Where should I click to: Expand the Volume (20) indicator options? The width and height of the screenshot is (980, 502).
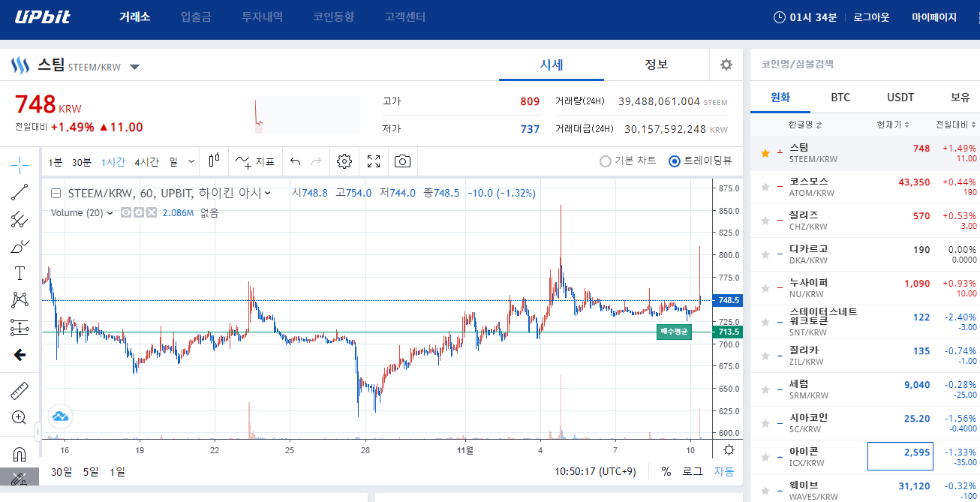(x=111, y=213)
